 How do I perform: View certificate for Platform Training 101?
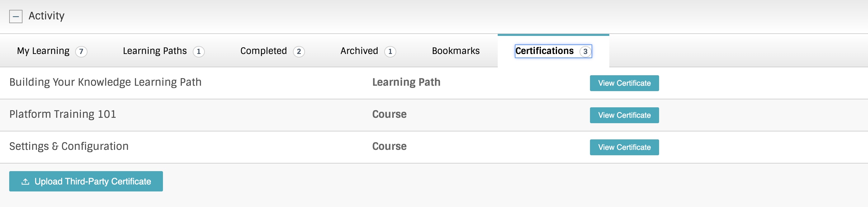point(624,115)
